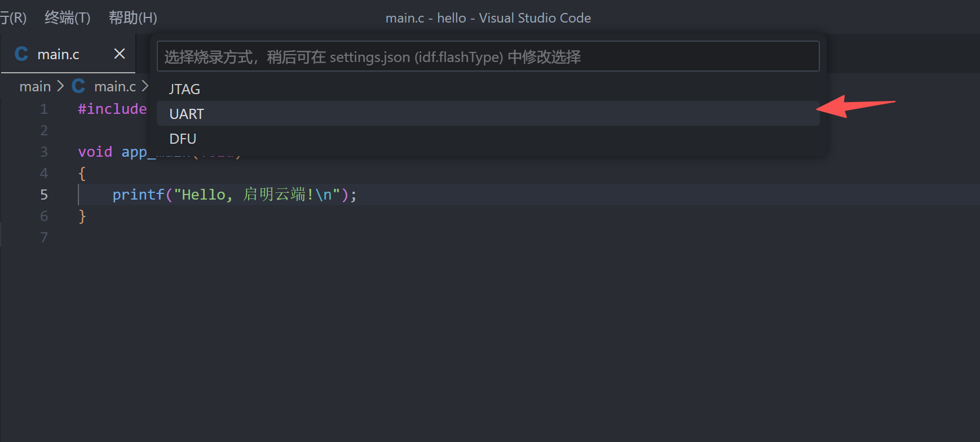Click the opening brace on line 4
The height and width of the screenshot is (442, 980).
[82, 173]
